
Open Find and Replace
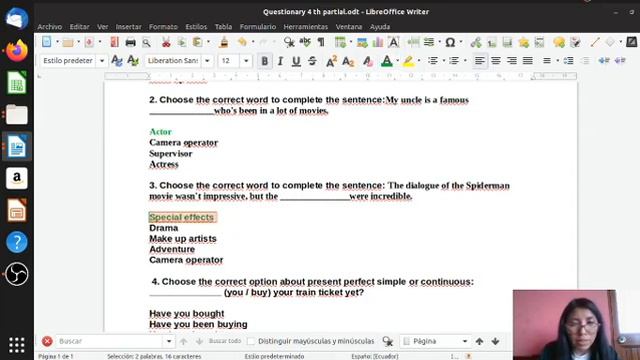click(289, 42)
